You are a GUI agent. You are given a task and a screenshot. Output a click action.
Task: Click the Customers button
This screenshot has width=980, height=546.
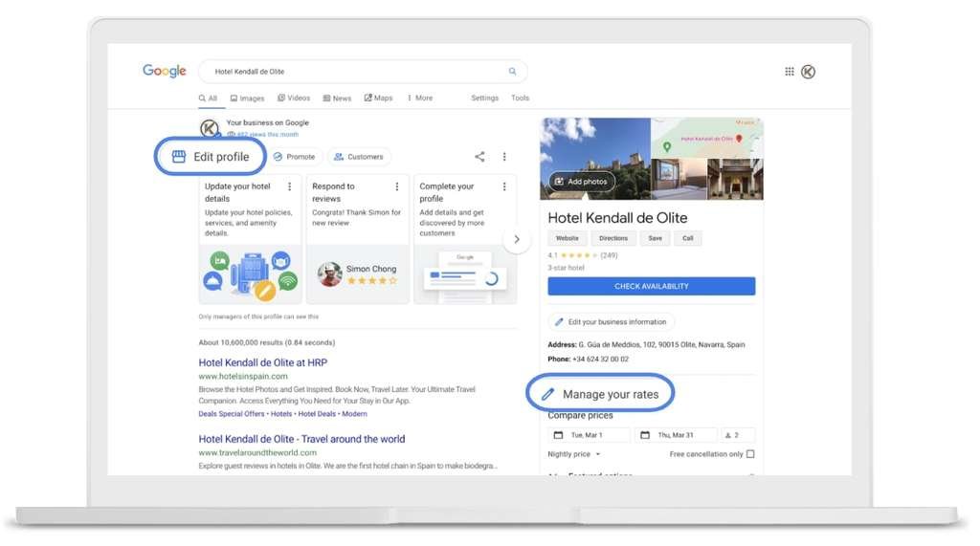pyautogui.click(x=359, y=157)
